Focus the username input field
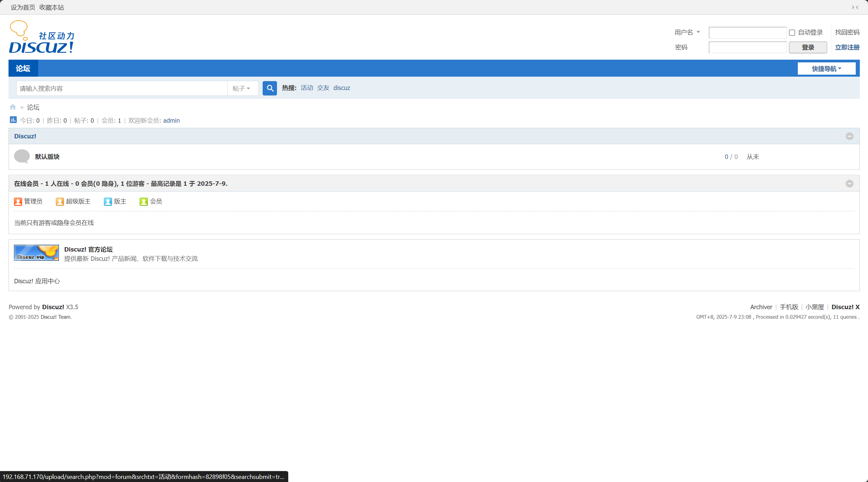This screenshot has width=868, height=482. [747, 33]
